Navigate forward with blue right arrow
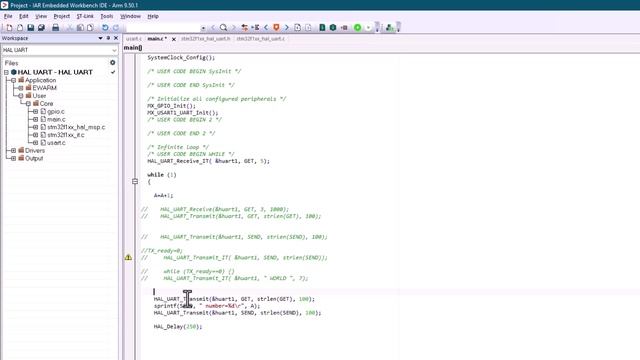640x360 pixels. pyautogui.click(x=287, y=28)
